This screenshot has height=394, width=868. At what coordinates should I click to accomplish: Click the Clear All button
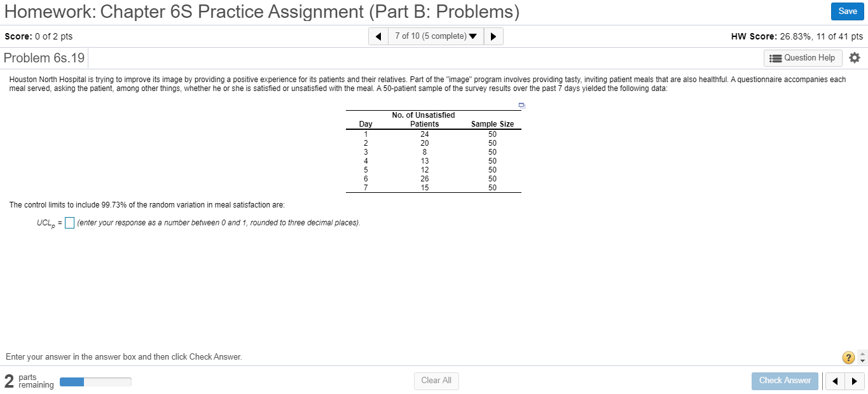(x=436, y=381)
